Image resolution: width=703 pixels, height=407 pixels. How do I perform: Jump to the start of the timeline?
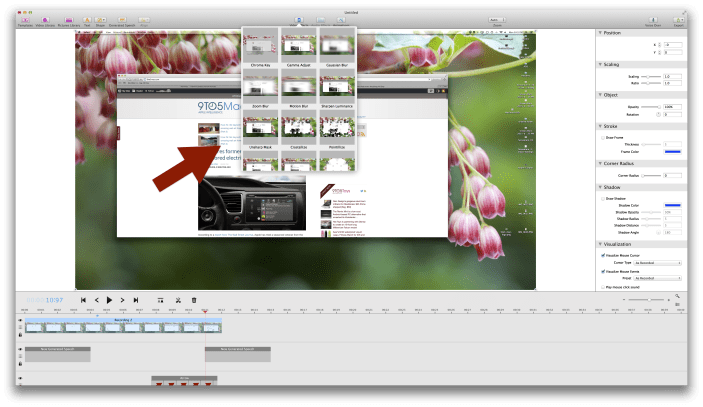pos(83,300)
